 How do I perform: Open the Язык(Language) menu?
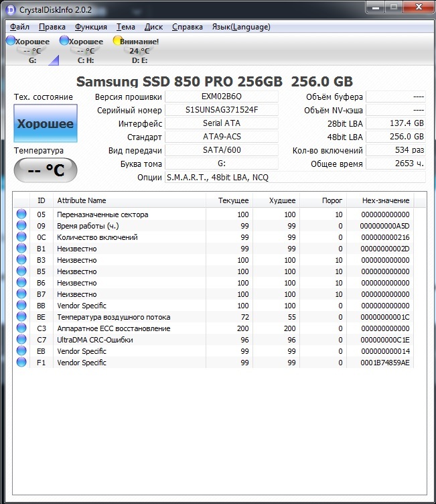(x=241, y=27)
